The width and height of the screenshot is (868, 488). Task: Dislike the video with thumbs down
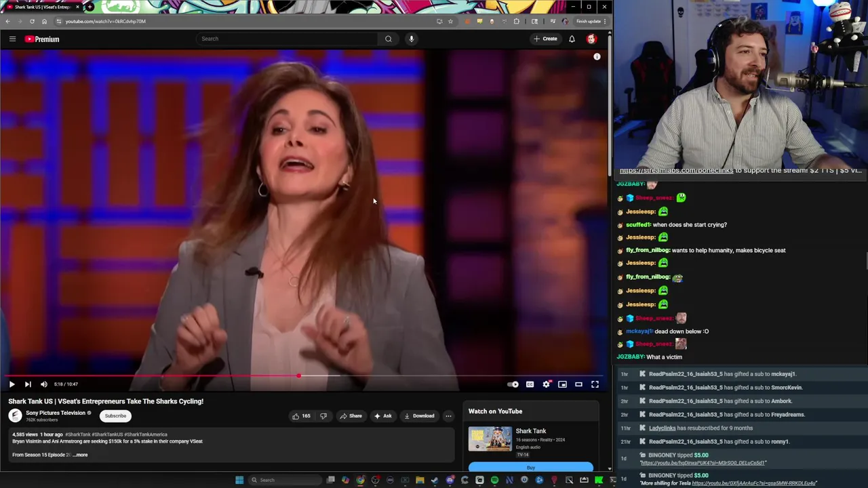coord(323,416)
